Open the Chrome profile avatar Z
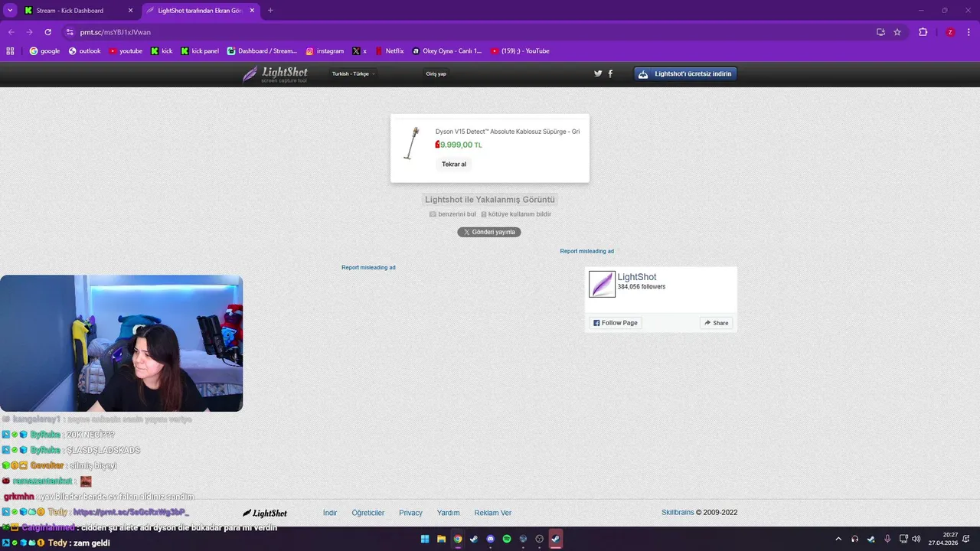Viewport: 980px width, 551px height. [950, 32]
